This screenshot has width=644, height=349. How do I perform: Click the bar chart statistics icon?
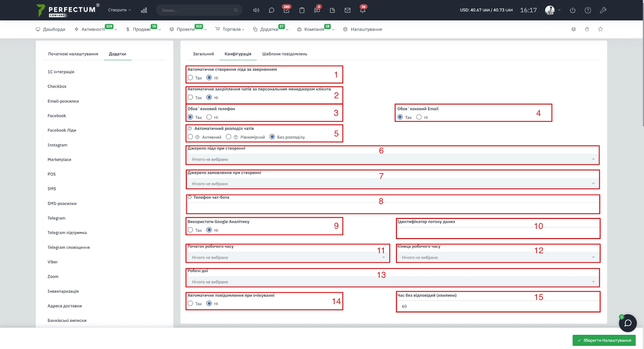(x=144, y=10)
